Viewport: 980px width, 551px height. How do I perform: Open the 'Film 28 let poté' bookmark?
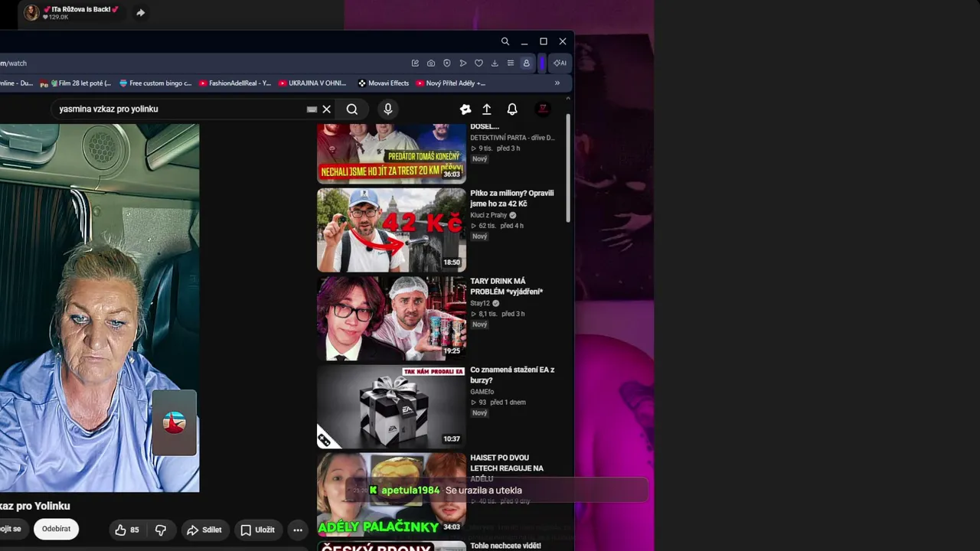point(76,83)
